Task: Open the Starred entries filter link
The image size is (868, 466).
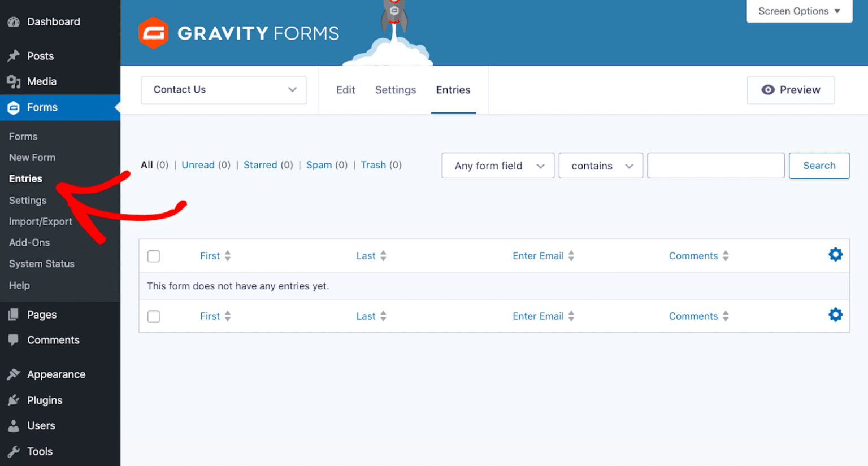Action: [261, 165]
